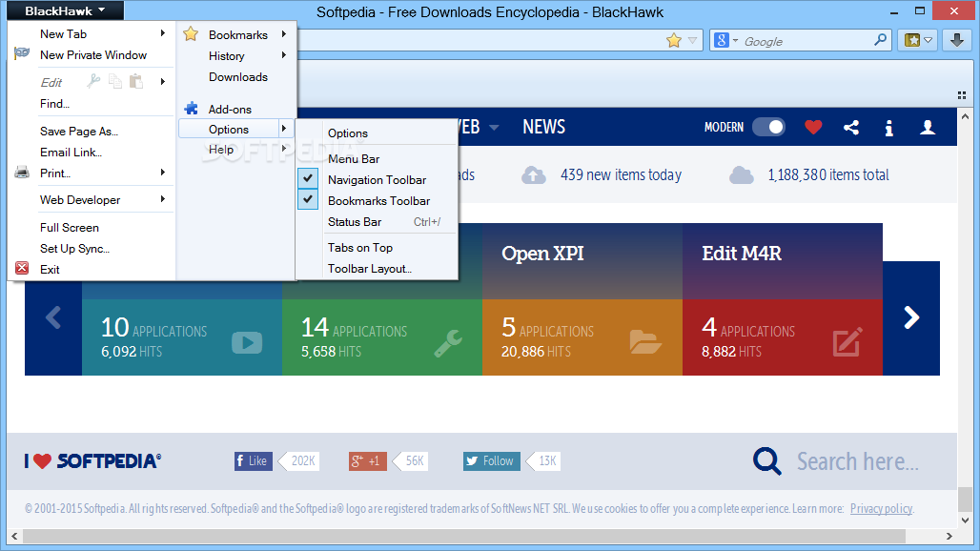The width and height of the screenshot is (980, 551).
Task: Click the vertical scrollbar down arrow
Action: [965, 520]
